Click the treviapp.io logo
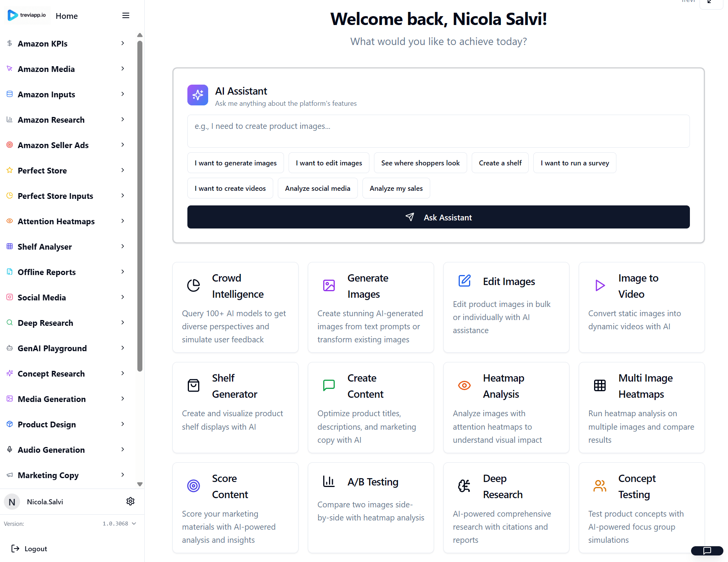The image size is (728, 562). pyautogui.click(x=27, y=15)
